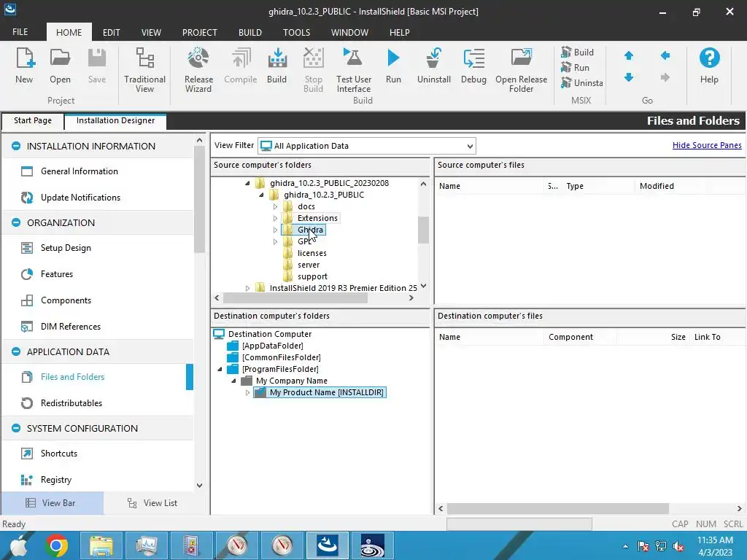The image size is (747, 560).
Task: Click Hide Source Panes link
Action: pyautogui.click(x=707, y=145)
